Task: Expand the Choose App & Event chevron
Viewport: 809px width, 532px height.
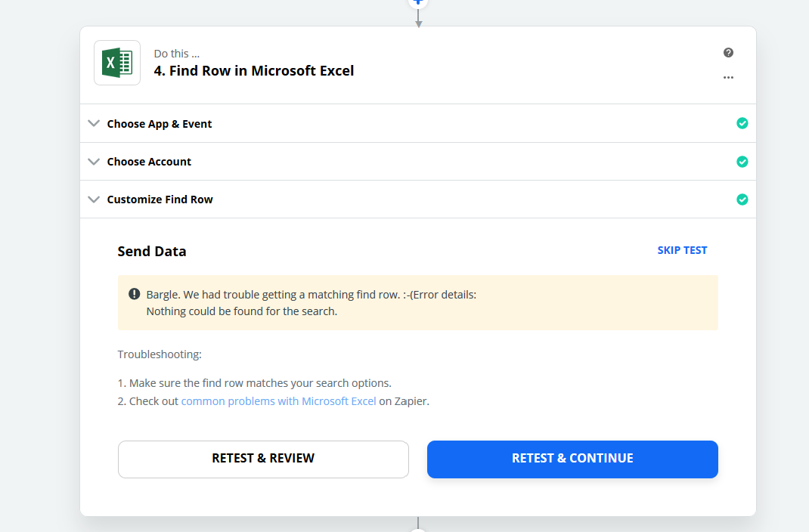Action: tap(94, 124)
